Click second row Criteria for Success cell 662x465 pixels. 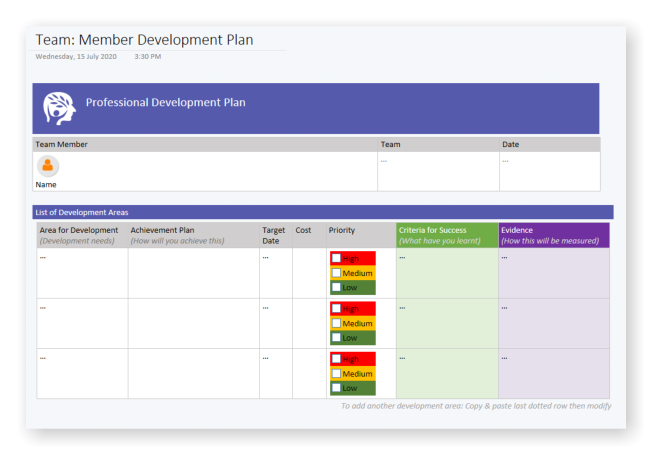(447, 324)
